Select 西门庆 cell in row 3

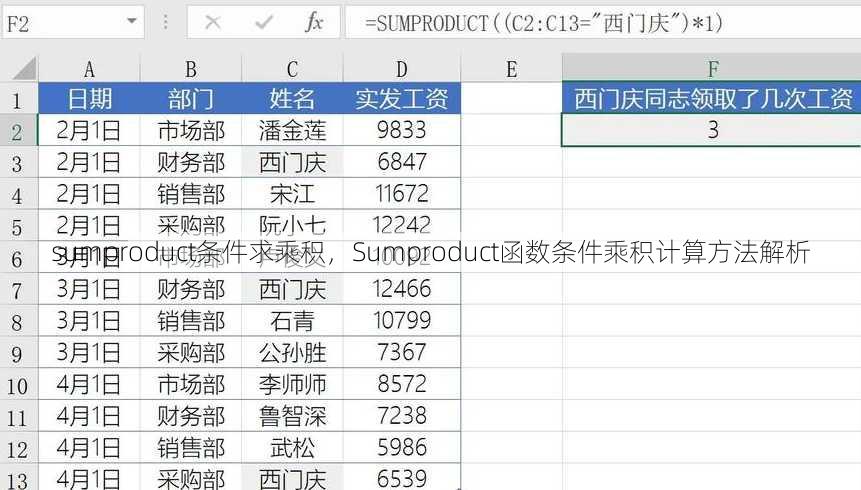pyautogui.click(x=292, y=162)
